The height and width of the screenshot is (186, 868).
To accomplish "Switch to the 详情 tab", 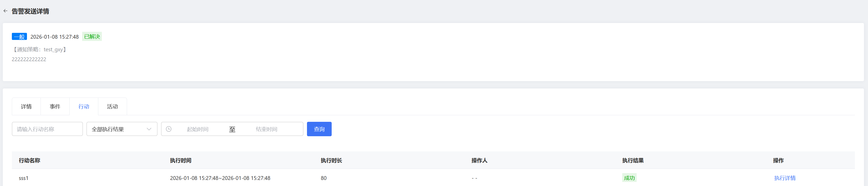I will click(26, 107).
